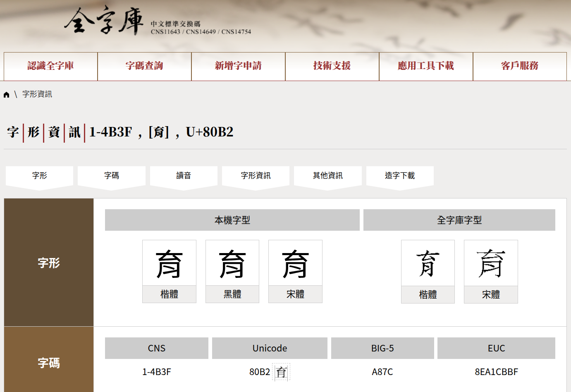
Task: Jump to the 字碼 section tab
Action: pyautogui.click(x=112, y=176)
